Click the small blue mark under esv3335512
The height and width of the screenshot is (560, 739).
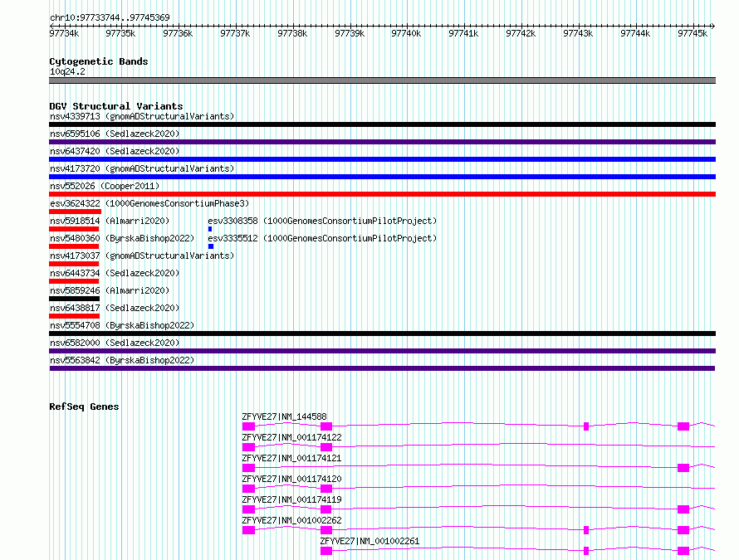211,246
